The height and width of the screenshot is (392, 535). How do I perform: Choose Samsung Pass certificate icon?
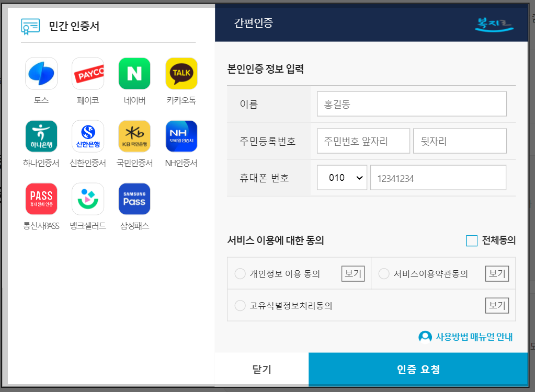134,199
